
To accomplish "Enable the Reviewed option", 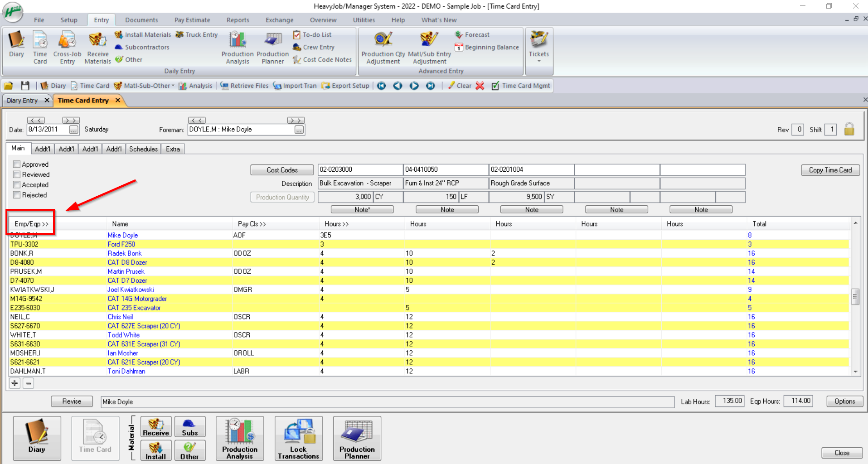I will click(17, 174).
